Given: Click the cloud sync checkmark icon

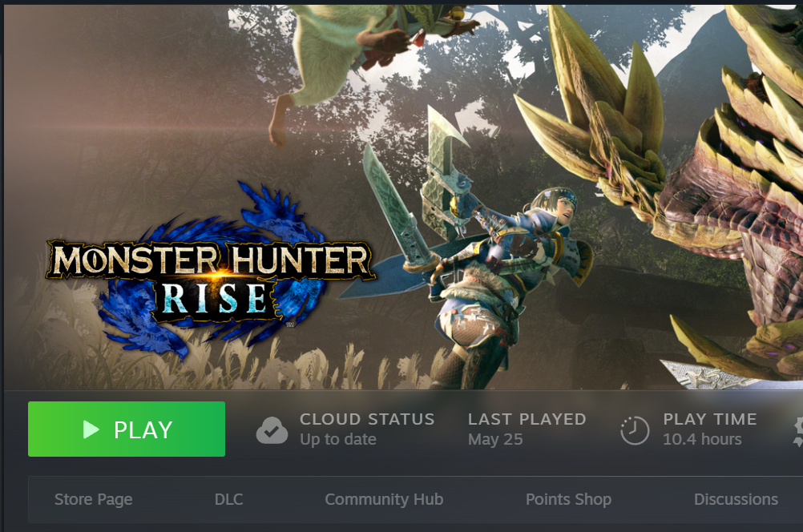Looking at the screenshot, I should (272, 430).
